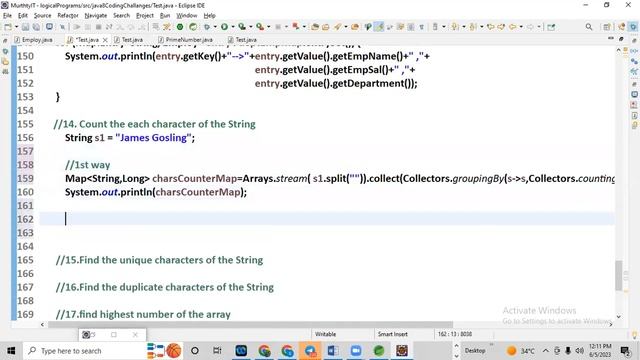Select the active Java perspective icon
The height and width of the screenshot is (360, 640).
click(633, 27)
